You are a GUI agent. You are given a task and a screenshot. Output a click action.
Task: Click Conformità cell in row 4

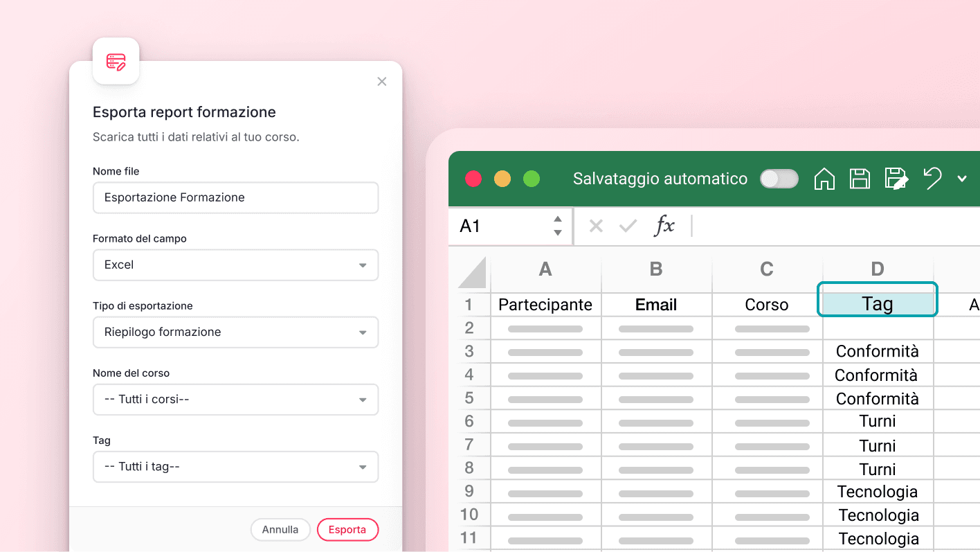[878, 375]
